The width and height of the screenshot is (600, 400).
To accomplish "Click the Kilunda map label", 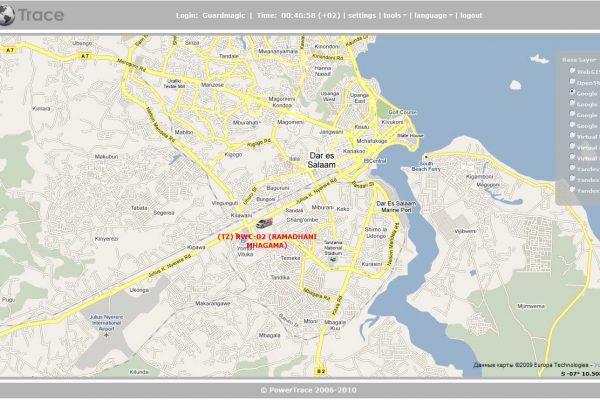I will tap(139, 372).
